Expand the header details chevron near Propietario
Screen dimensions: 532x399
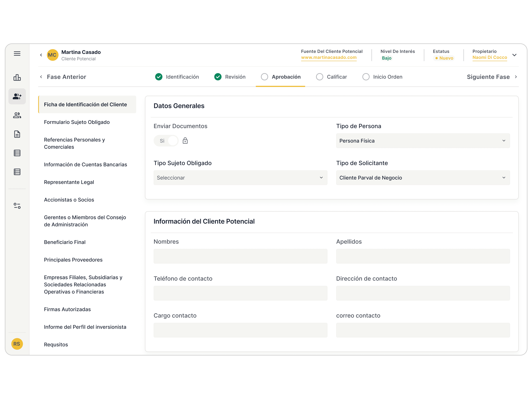tap(514, 55)
